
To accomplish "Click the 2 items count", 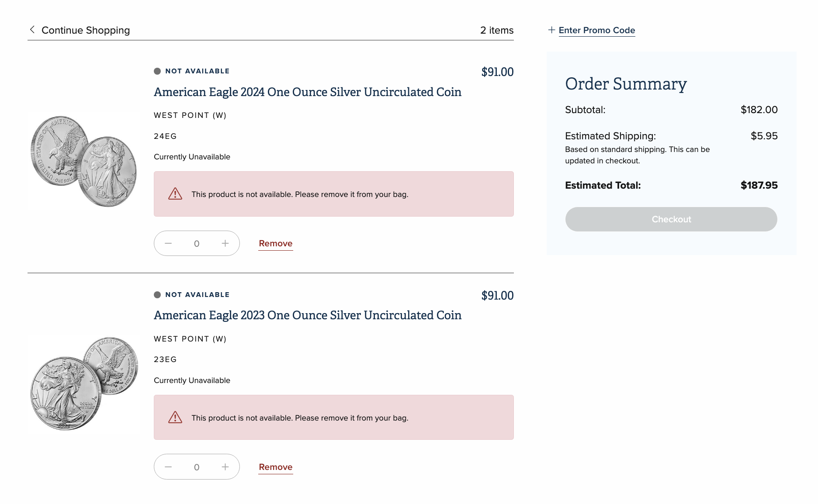I will coord(497,30).
